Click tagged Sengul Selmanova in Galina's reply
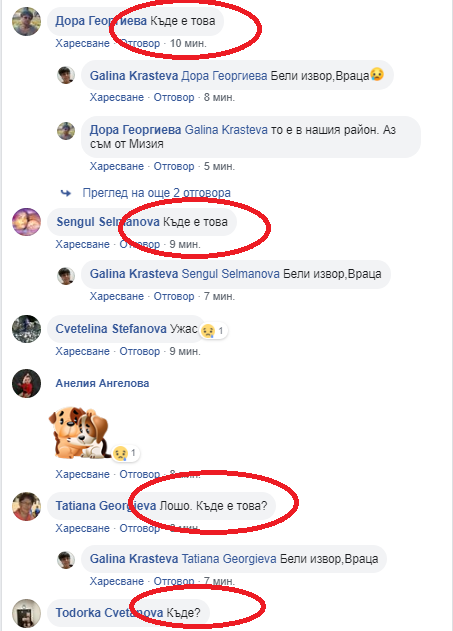 point(231,274)
